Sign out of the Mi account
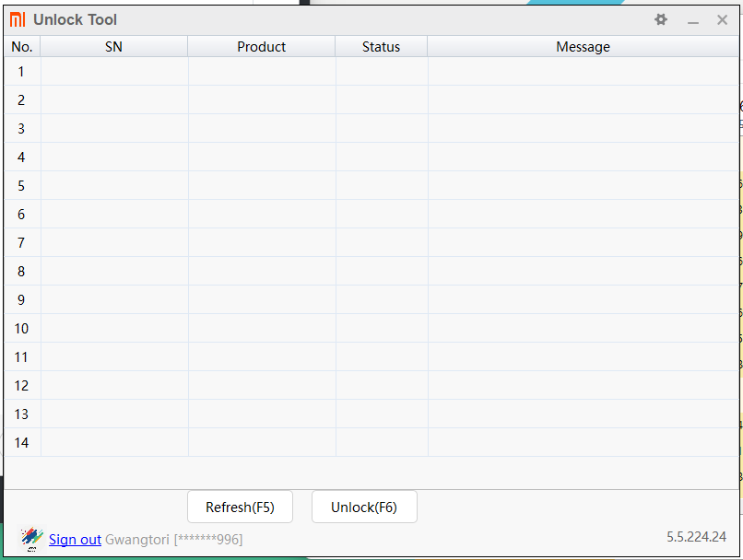Viewport: 743px width, 560px height. pos(75,540)
